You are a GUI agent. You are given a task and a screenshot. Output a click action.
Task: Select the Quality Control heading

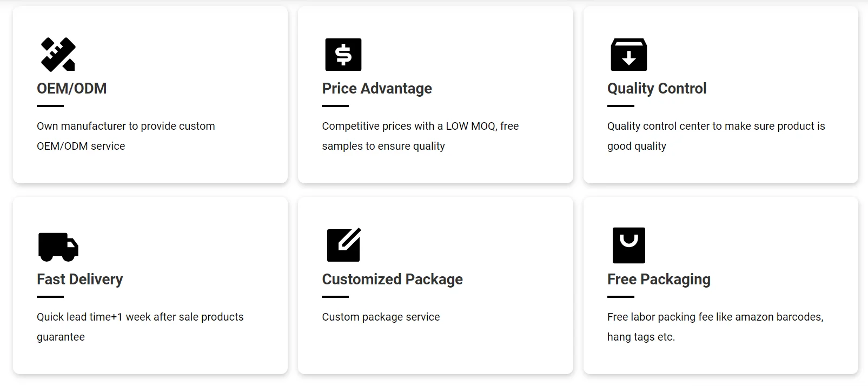(657, 89)
